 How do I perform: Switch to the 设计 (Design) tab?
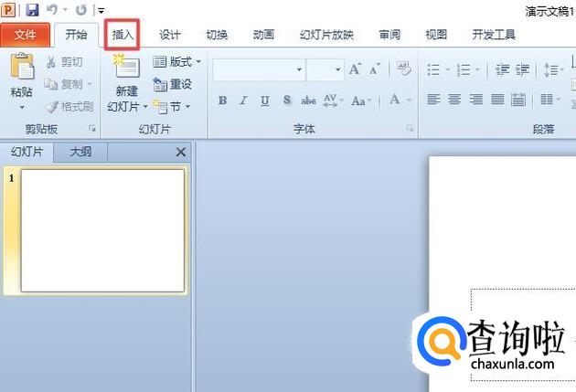point(170,35)
